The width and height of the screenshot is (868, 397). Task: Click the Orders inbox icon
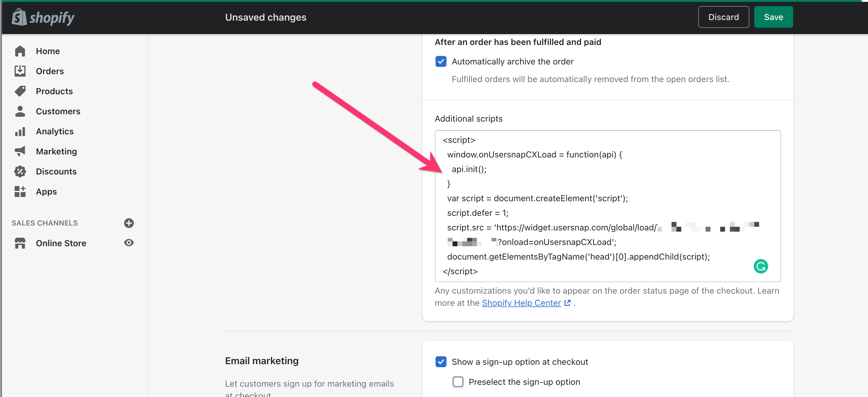pyautogui.click(x=20, y=71)
